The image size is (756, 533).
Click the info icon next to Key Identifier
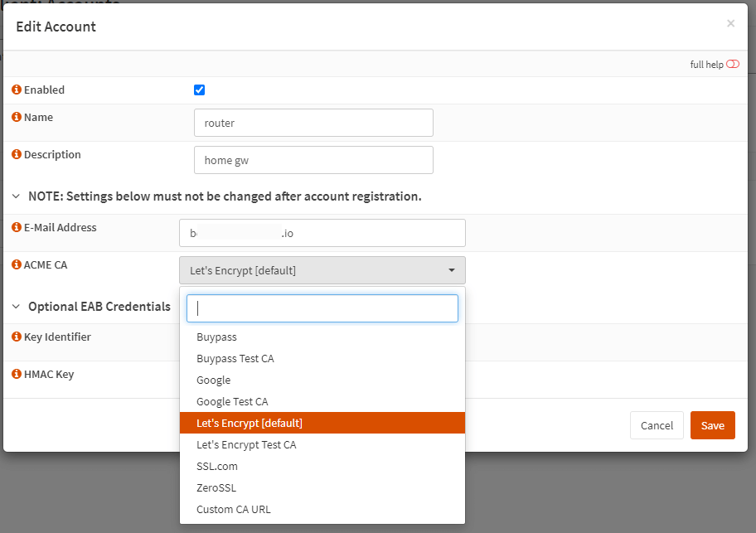pyautogui.click(x=17, y=337)
